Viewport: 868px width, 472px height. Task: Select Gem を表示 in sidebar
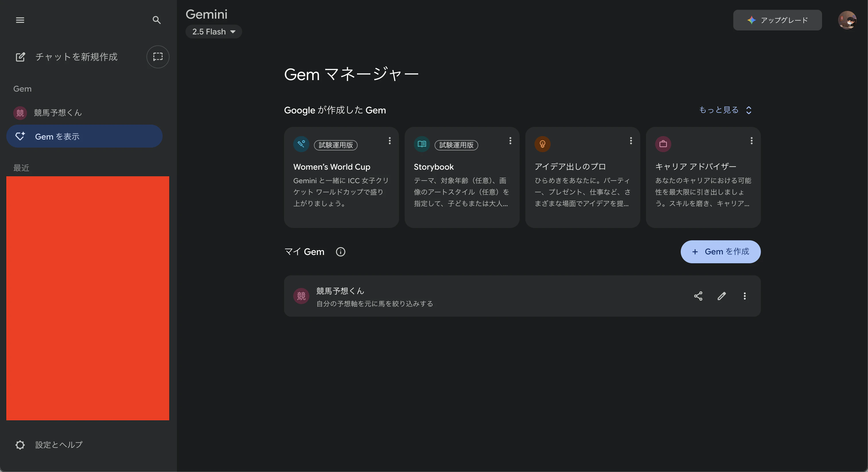point(84,136)
